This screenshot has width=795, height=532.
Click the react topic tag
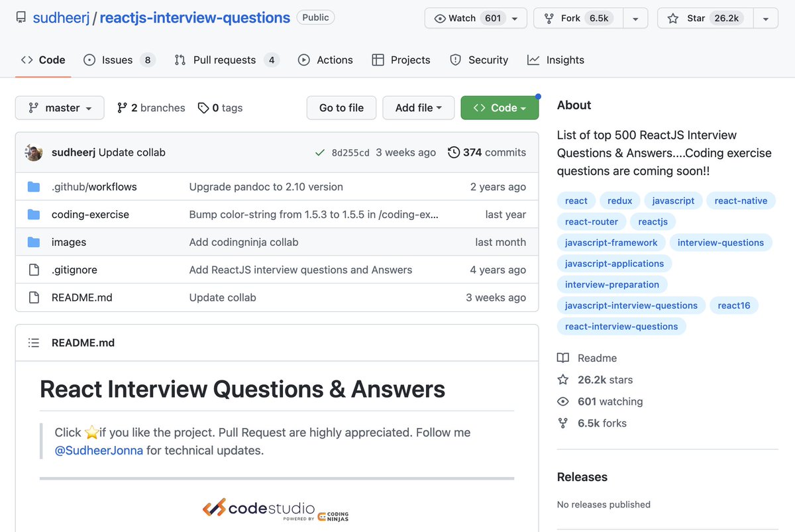[x=576, y=201]
